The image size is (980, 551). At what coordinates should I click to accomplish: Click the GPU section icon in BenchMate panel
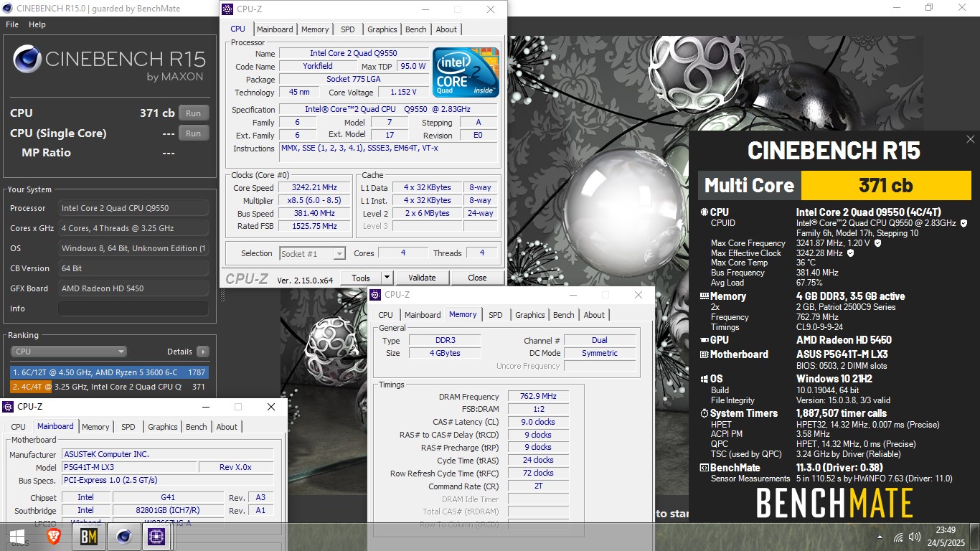tap(705, 340)
